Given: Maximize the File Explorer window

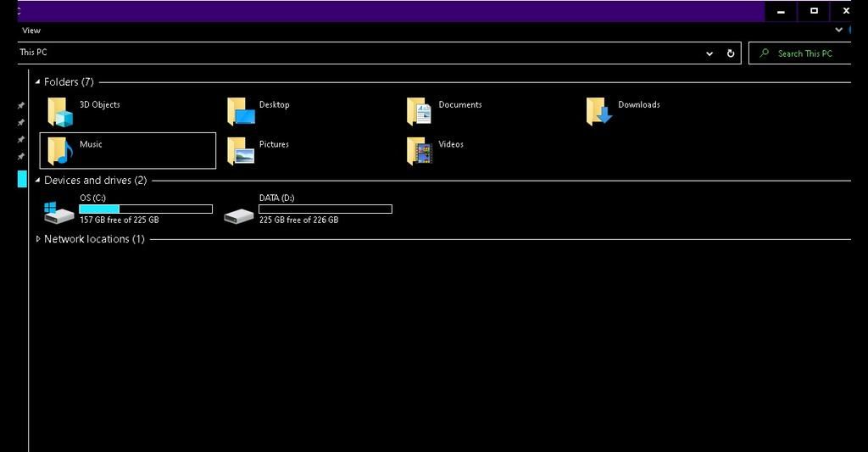Looking at the screenshot, I should [x=814, y=11].
